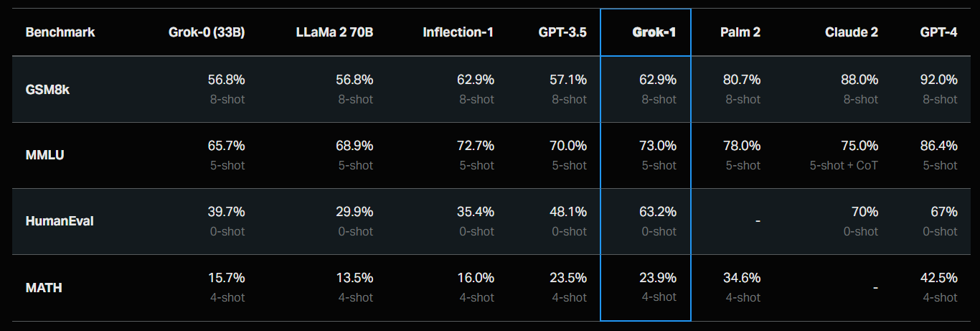Click the Palm 2 column header
The width and height of the screenshot is (980, 331).
[x=740, y=32]
